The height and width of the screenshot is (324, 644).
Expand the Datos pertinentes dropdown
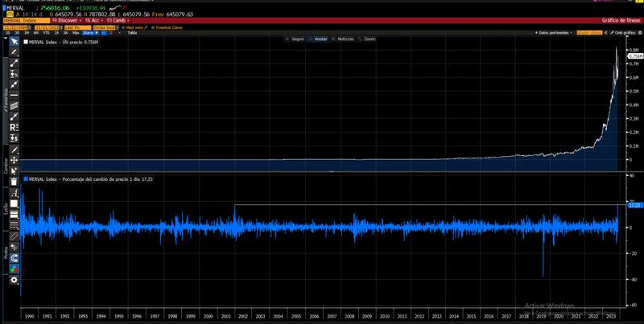(553, 33)
